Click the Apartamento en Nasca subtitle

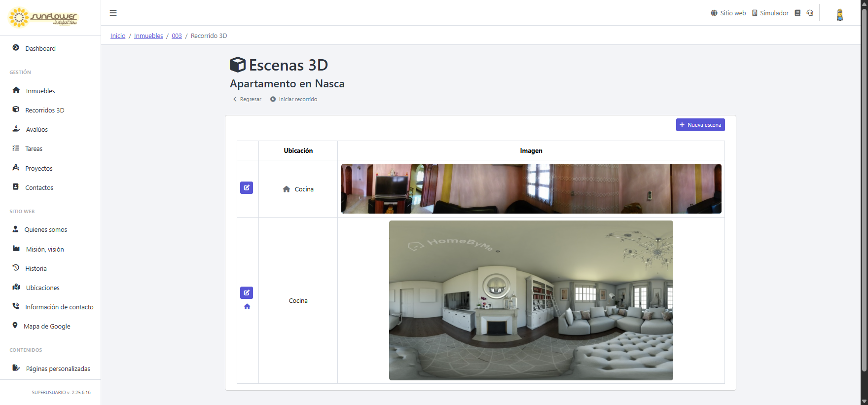[x=287, y=83]
